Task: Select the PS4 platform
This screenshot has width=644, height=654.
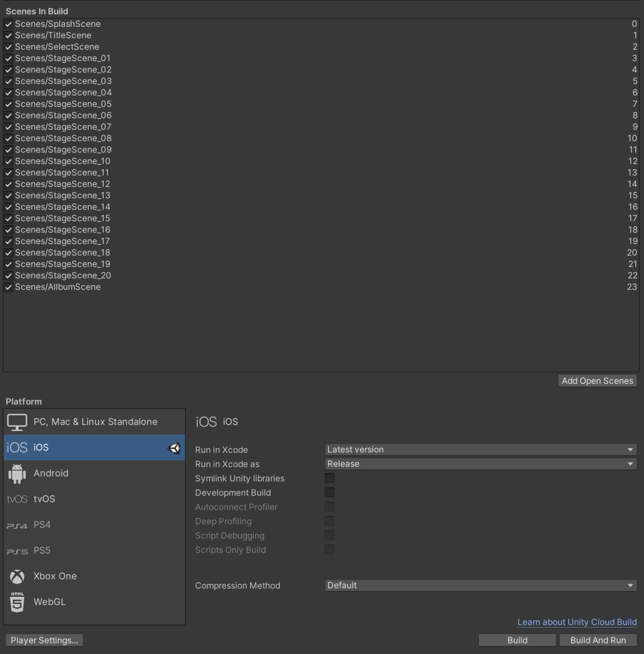Action: (x=94, y=525)
